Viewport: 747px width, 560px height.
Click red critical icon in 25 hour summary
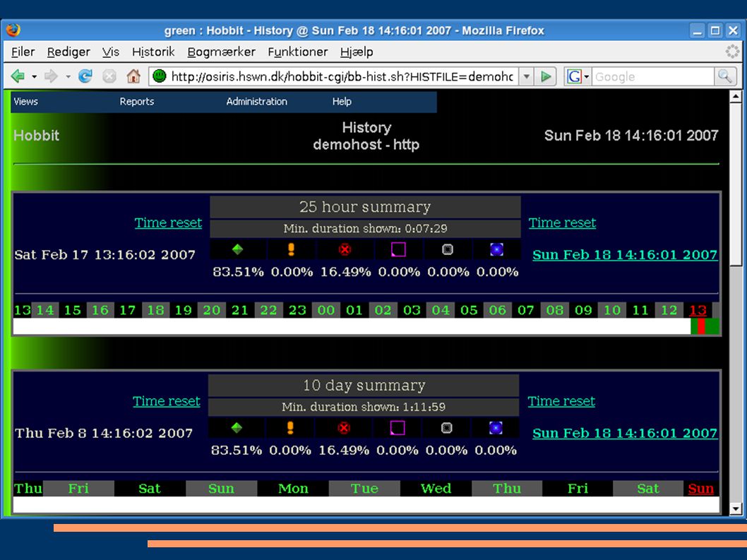coord(345,249)
